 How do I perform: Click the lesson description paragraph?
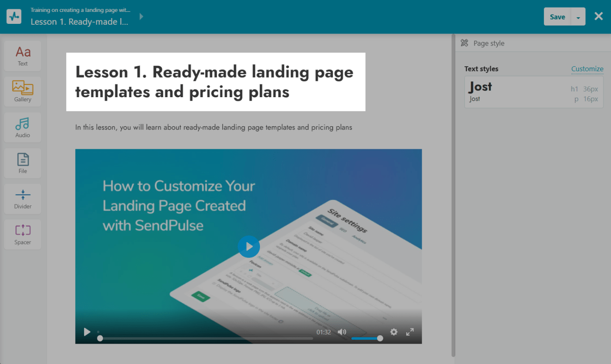pos(214,127)
